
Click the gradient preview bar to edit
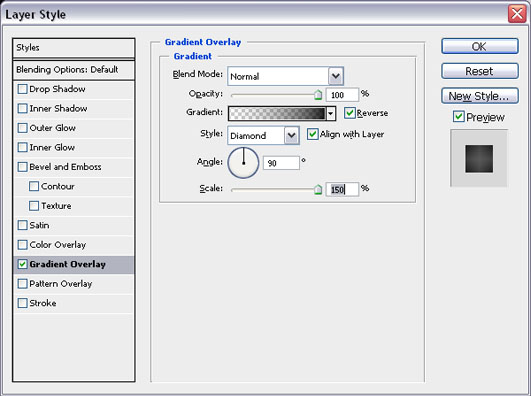tap(277, 113)
